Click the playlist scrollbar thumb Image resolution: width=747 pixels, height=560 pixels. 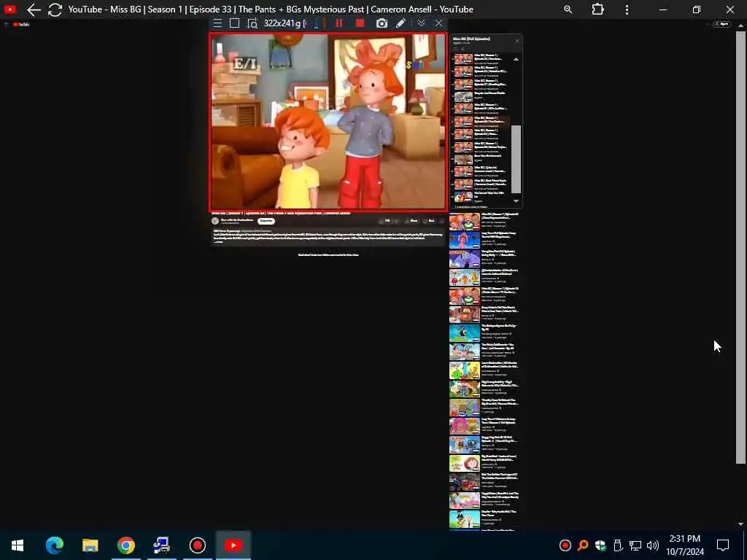click(x=516, y=159)
